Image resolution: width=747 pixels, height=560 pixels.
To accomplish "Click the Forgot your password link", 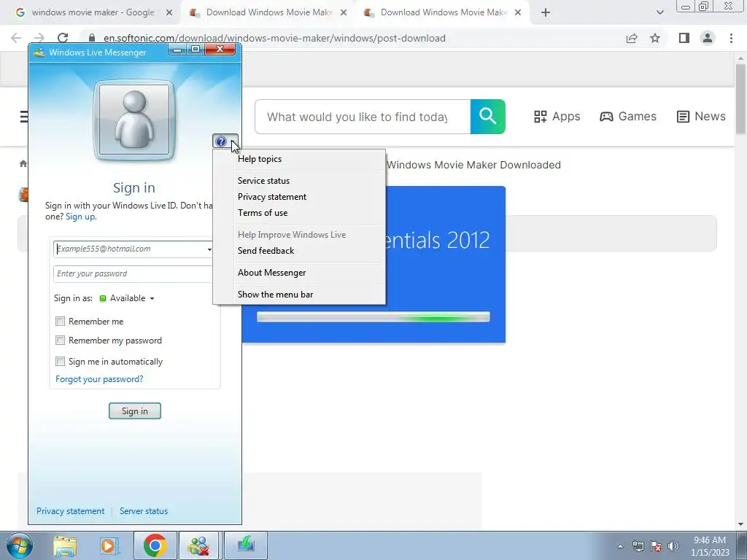I will (99, 379).
